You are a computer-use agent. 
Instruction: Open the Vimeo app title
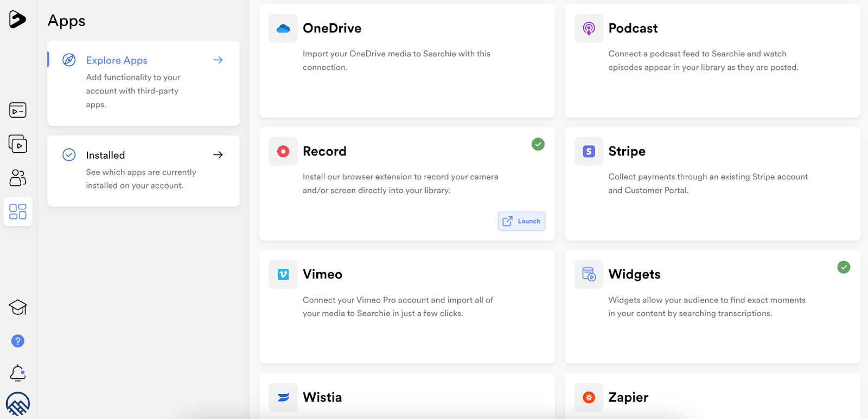tap(322, 274)
